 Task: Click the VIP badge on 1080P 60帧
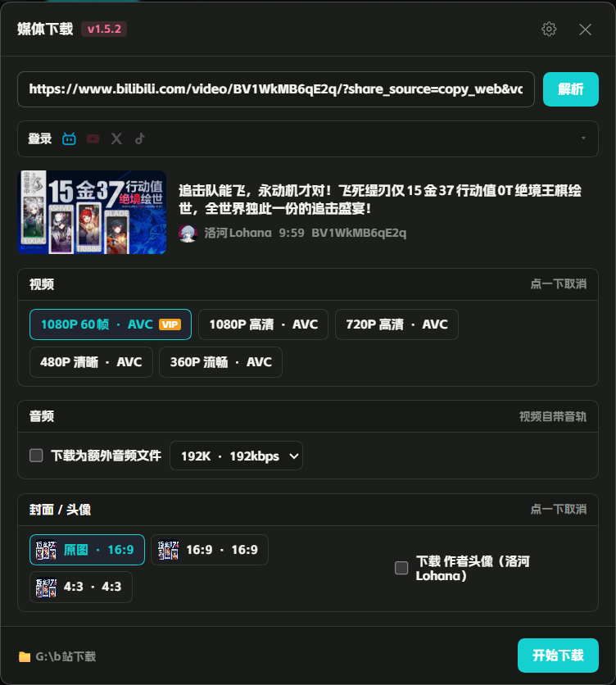point(170,324)
